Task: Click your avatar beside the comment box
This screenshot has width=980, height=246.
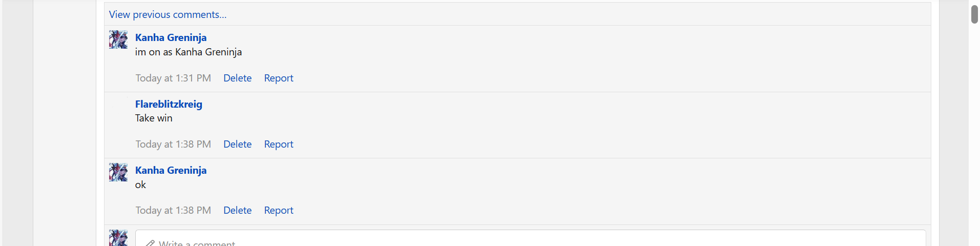Action: 118,238
